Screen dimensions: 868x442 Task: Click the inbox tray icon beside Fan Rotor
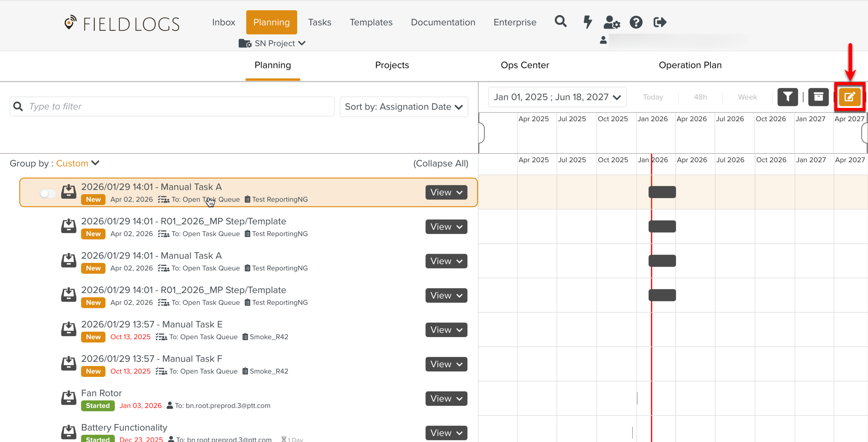[x=68, y=398]
